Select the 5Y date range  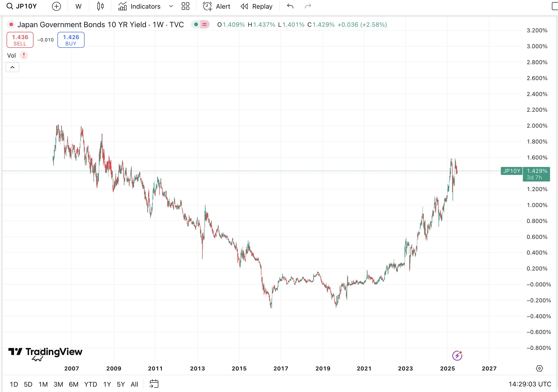(121, 384)
